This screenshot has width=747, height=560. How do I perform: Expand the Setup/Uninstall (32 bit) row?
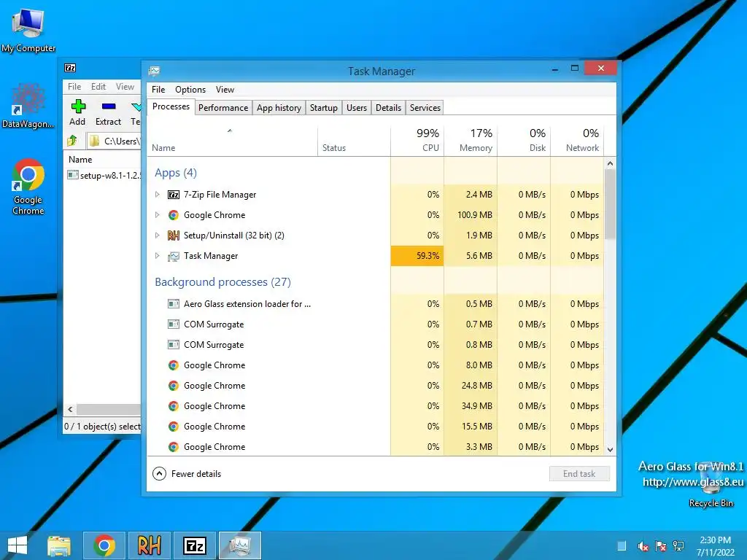point(158,236)
